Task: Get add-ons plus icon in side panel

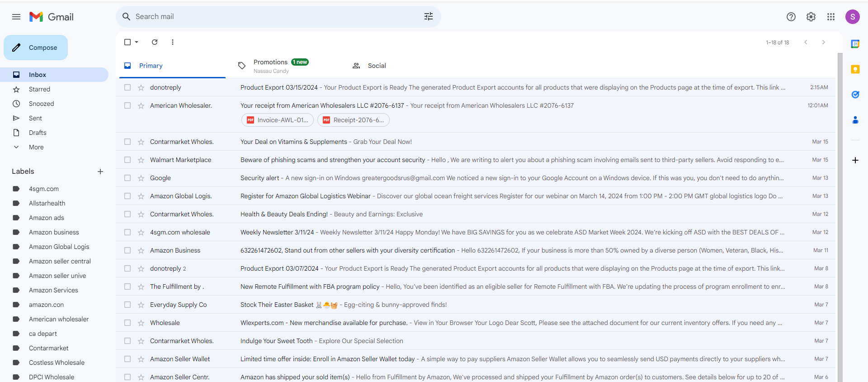Action: tap(855, 160)
